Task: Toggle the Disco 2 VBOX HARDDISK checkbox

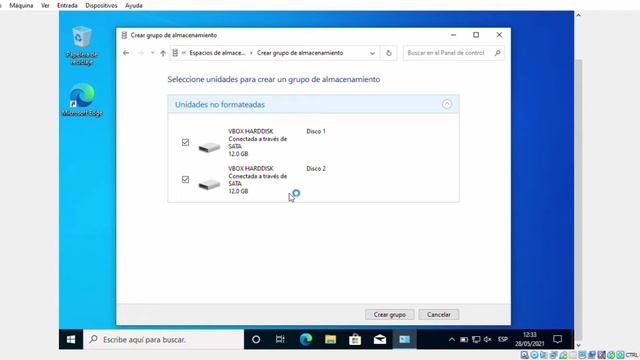Action: point(185,179)
